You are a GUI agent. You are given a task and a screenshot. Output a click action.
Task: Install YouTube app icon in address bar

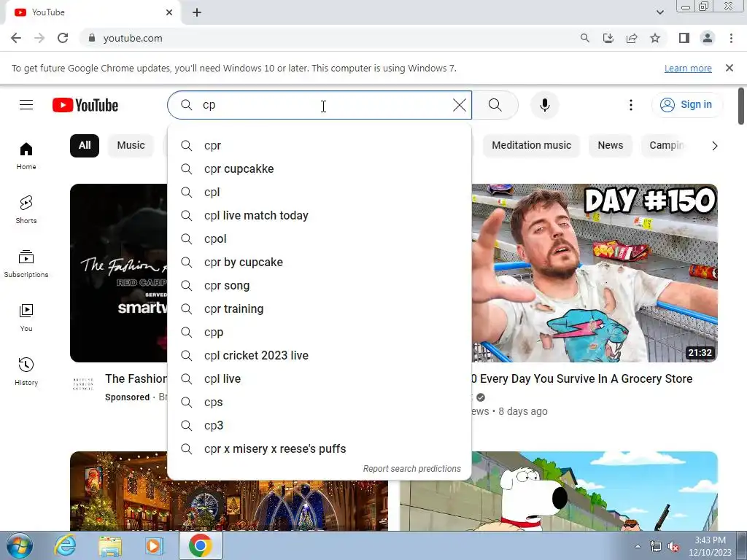608,38
